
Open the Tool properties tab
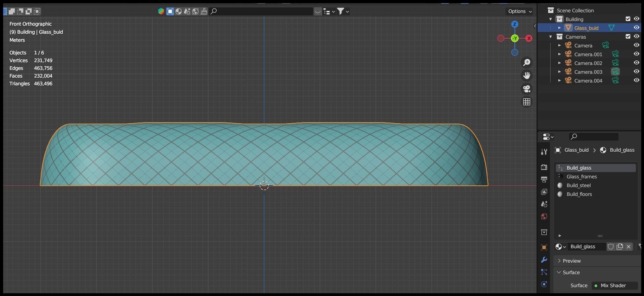[544, 152]
